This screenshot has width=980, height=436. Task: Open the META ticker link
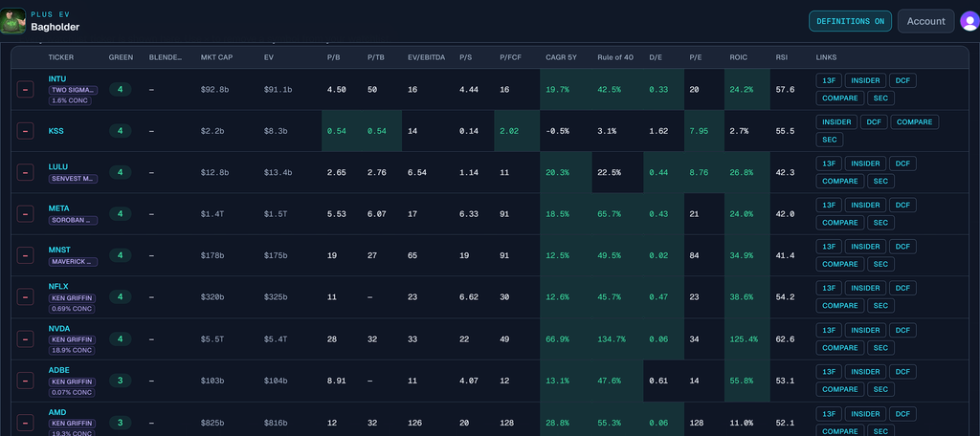click(58, 208)
